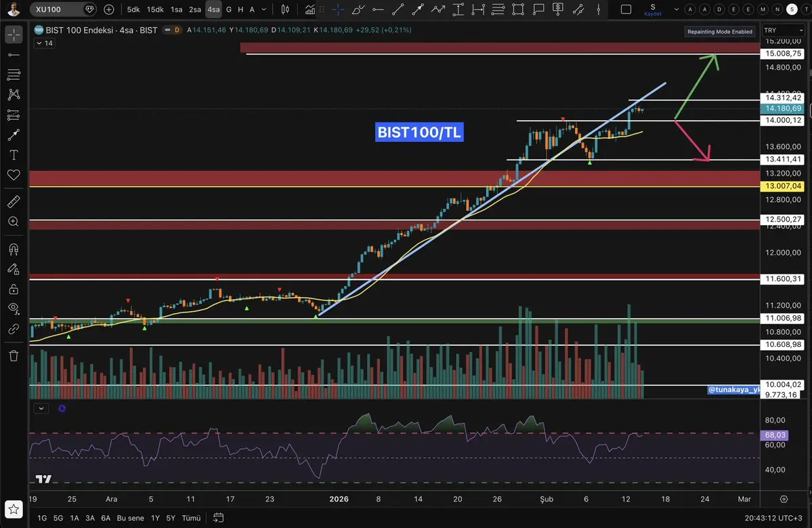The height and width of the screenshot is (528, 812).
Task: Open the indicators menu icon
Action: [x=309, y=9]
